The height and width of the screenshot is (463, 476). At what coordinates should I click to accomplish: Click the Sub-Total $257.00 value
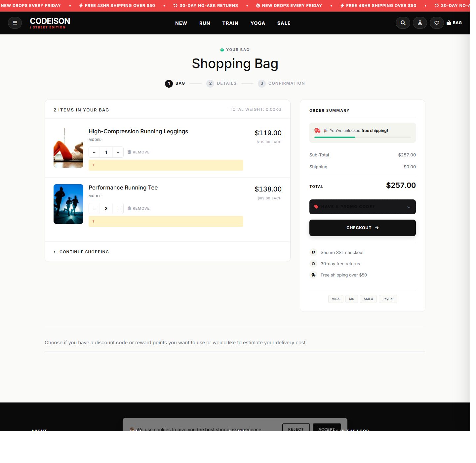[x=407, y=155]
